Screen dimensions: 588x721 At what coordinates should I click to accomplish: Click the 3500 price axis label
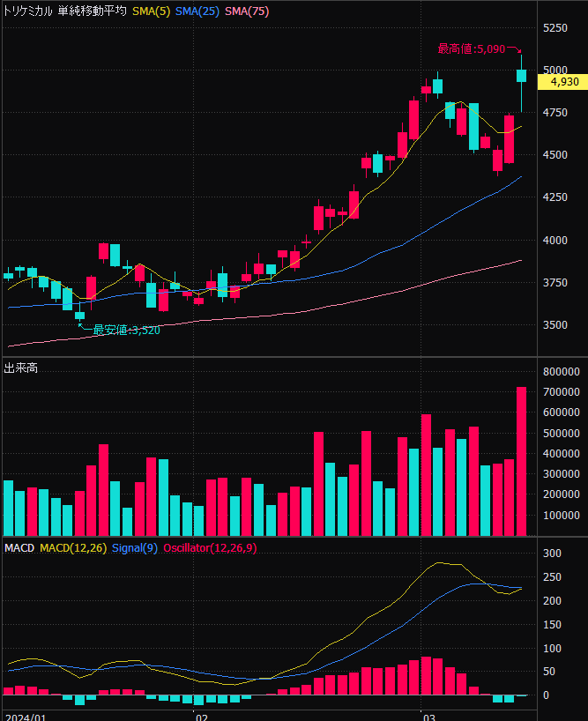click(x=555, y=325)
